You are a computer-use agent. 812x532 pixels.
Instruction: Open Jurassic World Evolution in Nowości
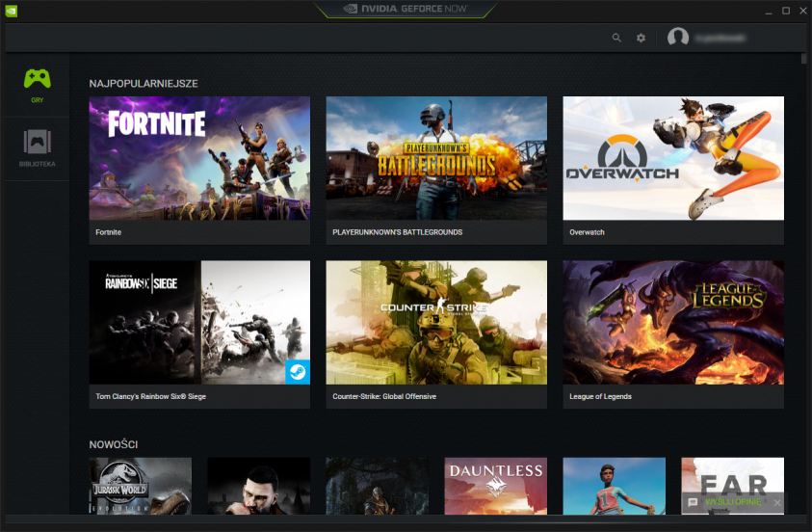(x=141, y=486)
